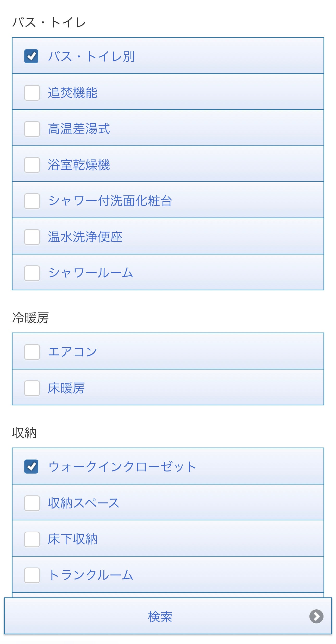Viewport: 336px width, 644px height.
Task: Check the 床下収納 option
Action: point(32,539)
